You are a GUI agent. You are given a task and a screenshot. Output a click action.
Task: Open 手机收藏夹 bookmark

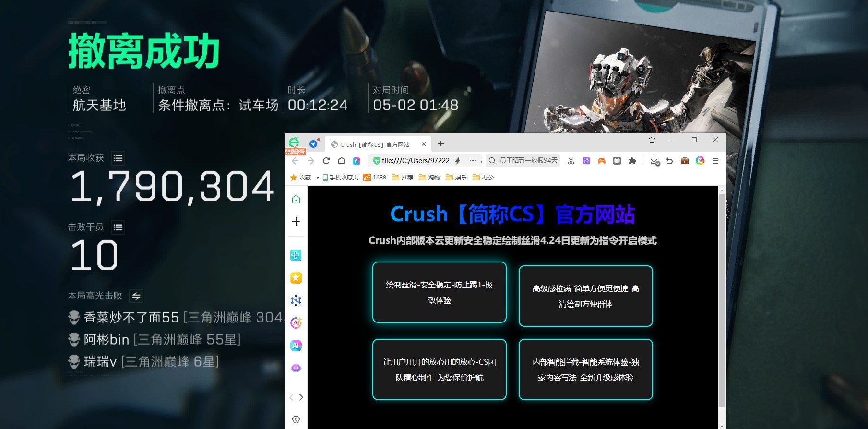click(341, 178)
